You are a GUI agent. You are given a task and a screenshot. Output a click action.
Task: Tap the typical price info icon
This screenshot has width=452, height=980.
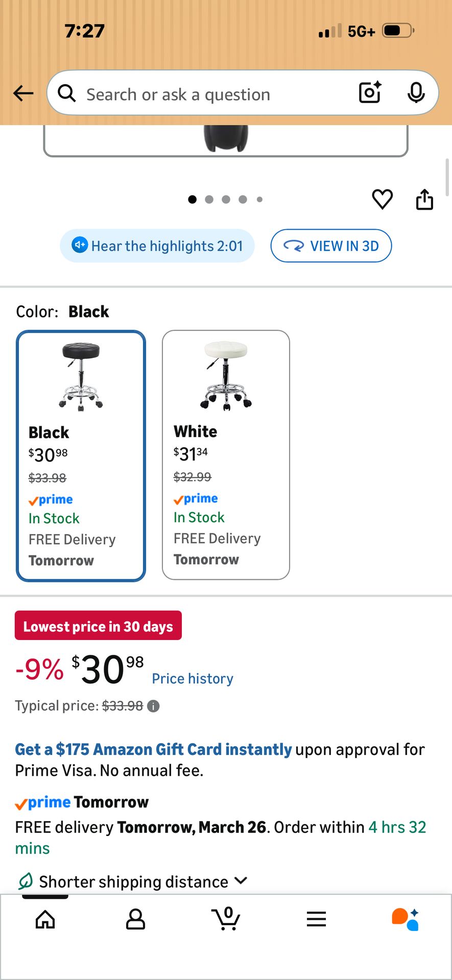tap(153, 706)
